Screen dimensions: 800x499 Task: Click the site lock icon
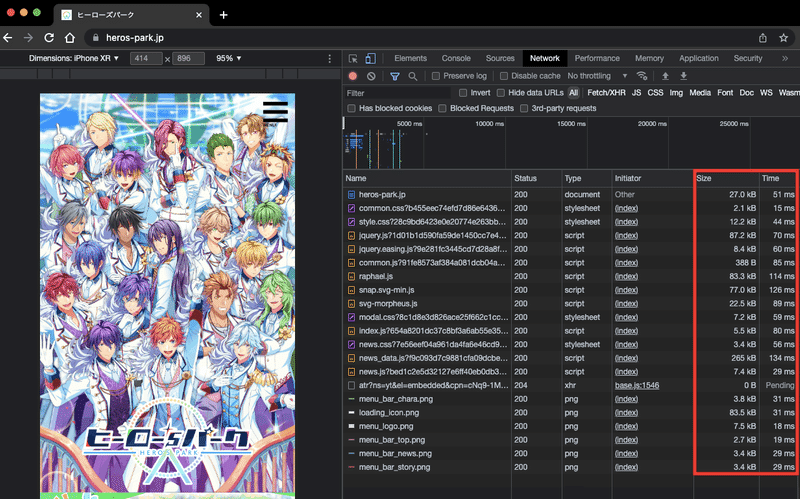(95, 38)
